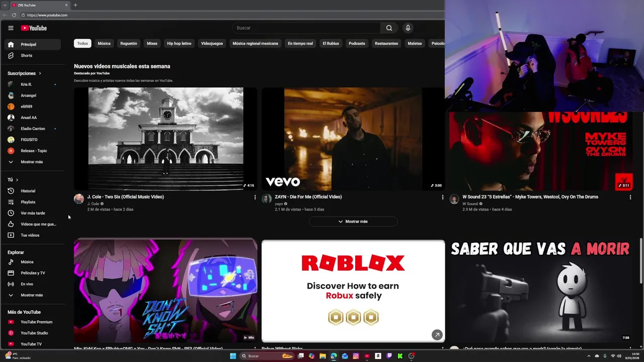644x362 pixels.
Task: Open the YouTube hamburger guide menu
Action: click(x=11, y=28)
